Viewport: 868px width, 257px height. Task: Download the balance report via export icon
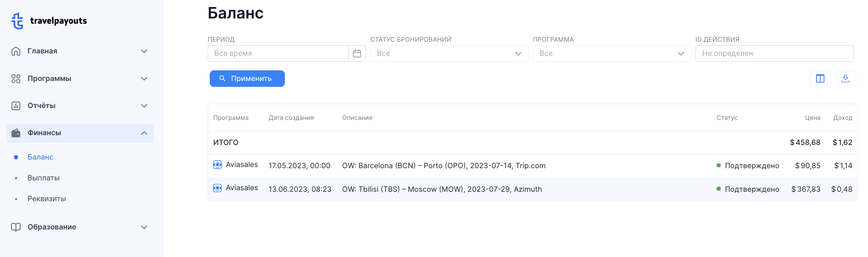(845, 79)
